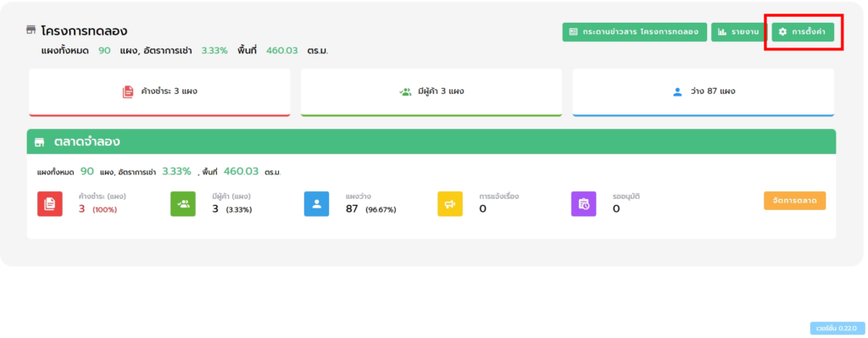Screen dimensions: 868x338
Task: Click the bar chart icon in รายงาน button
Action: point(722,32)
